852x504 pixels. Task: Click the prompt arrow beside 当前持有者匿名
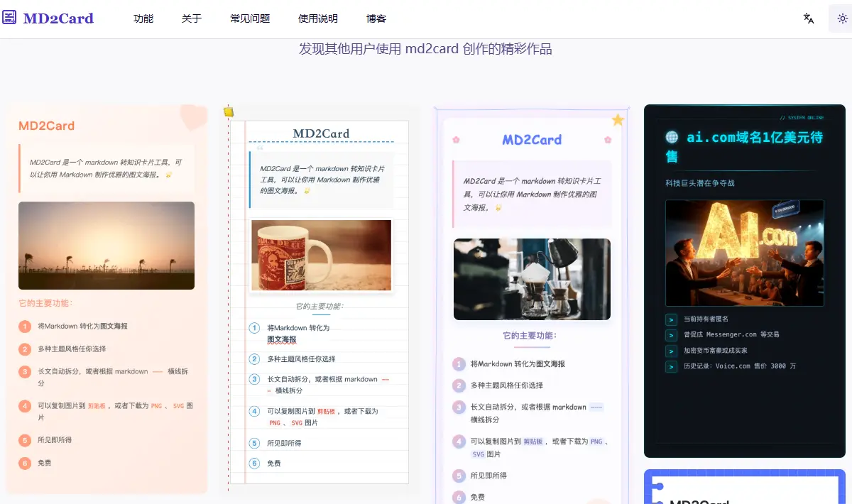point(671,319)
